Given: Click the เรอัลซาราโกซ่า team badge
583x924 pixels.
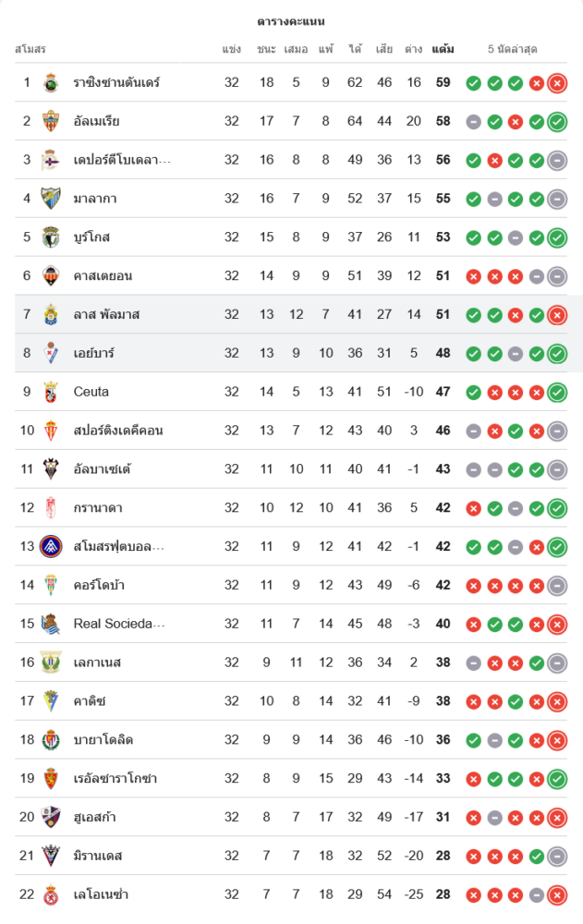Looking at the screenshot, I should 51,779.
